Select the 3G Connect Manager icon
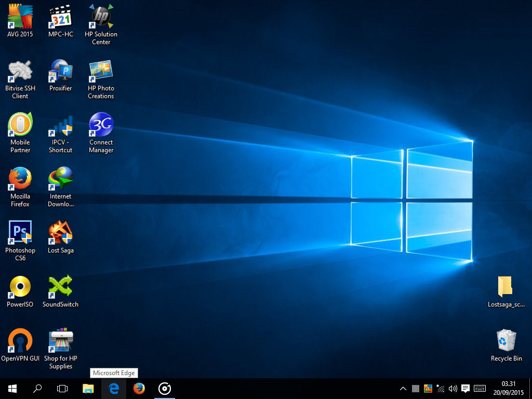This screenshot has width=532, height=399. (x=101, y=133)
